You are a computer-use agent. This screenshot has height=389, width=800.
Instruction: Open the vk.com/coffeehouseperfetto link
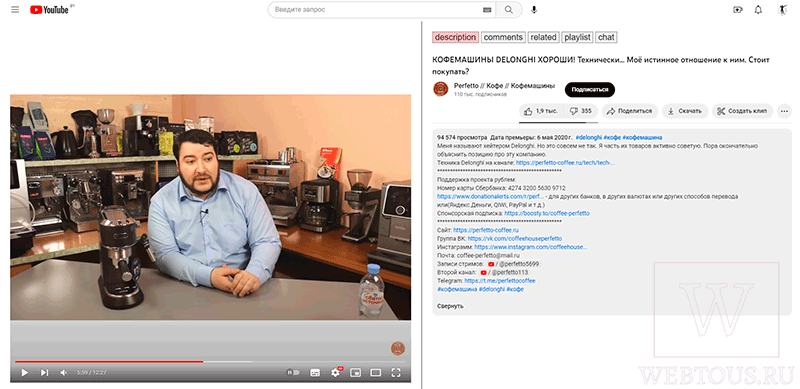pos(515,238)
